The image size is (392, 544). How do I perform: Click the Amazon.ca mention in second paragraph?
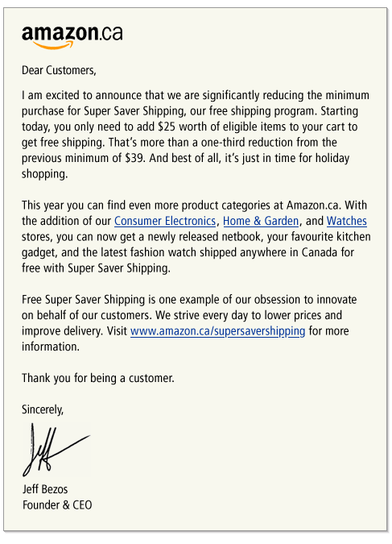pyautogui.click(x=314, y=206)
